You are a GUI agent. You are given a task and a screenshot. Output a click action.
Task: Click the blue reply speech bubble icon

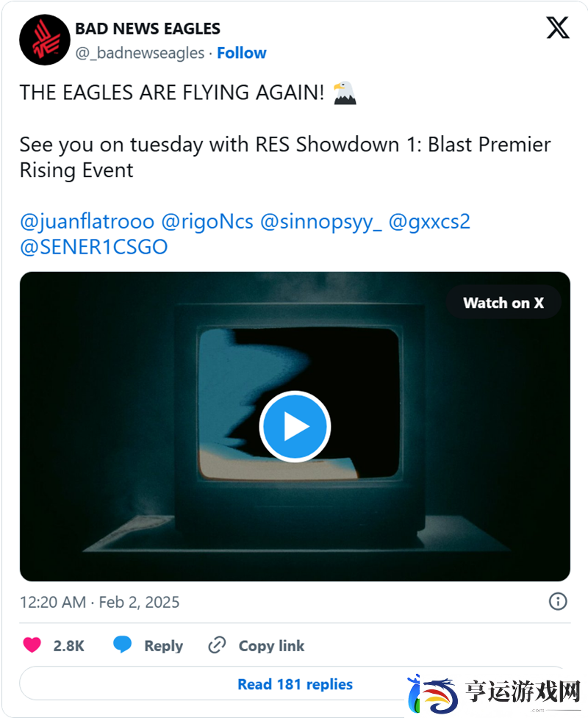[x=122, y=645]
